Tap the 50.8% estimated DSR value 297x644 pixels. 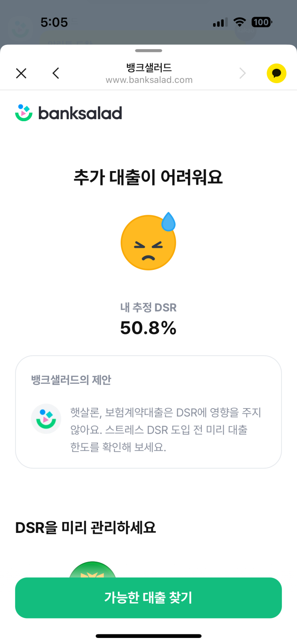point(148,328)
